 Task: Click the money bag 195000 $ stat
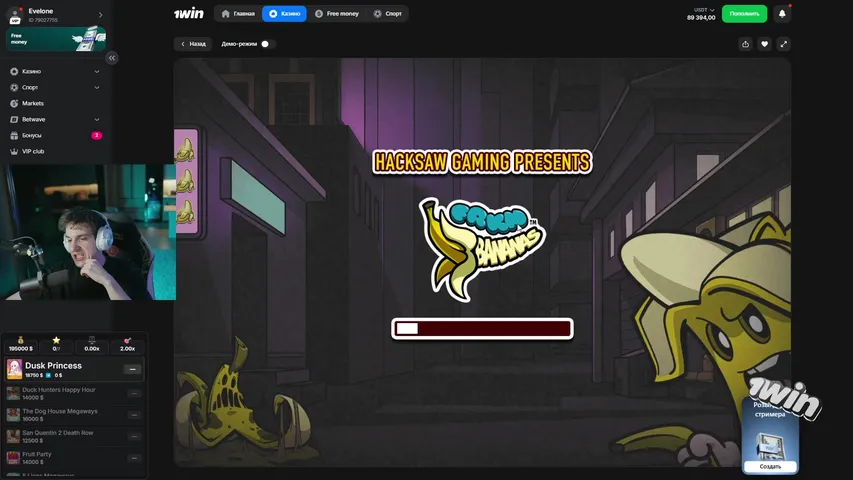click(21, 344)
